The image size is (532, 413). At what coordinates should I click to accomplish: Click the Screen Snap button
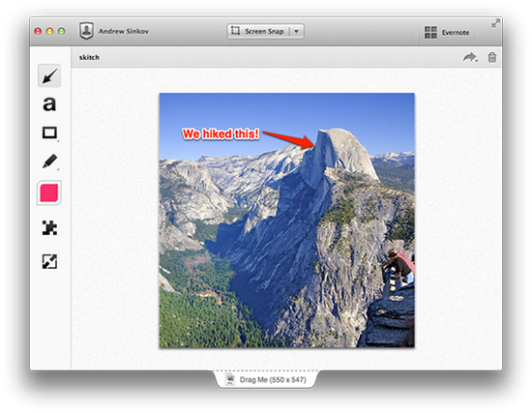(x=258, y=32)
